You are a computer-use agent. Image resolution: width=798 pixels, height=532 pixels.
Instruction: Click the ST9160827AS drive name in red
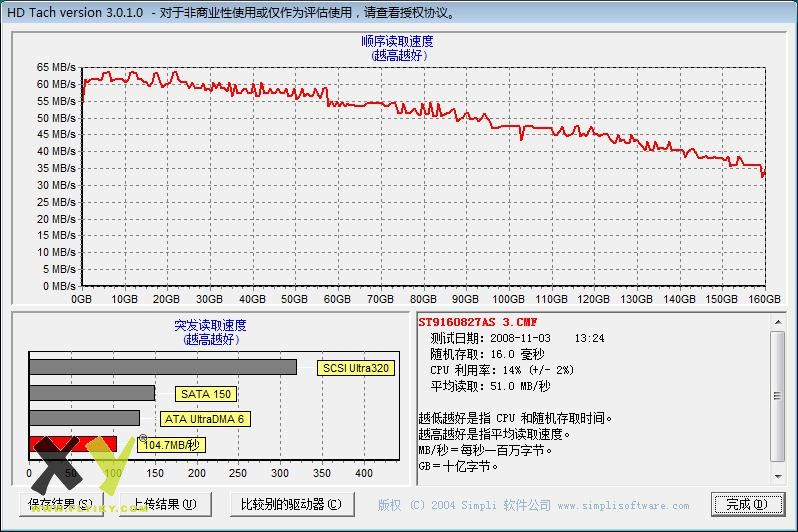pos(478,323)
